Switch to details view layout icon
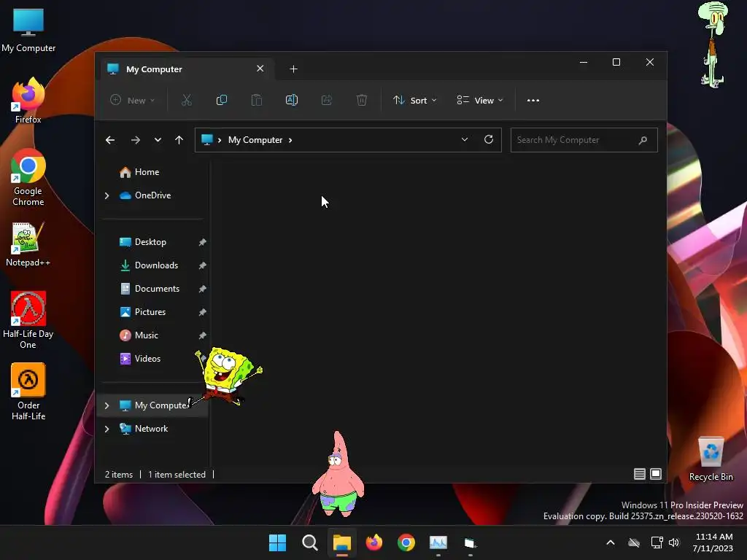The image size is (747, 560). [639, 474]
